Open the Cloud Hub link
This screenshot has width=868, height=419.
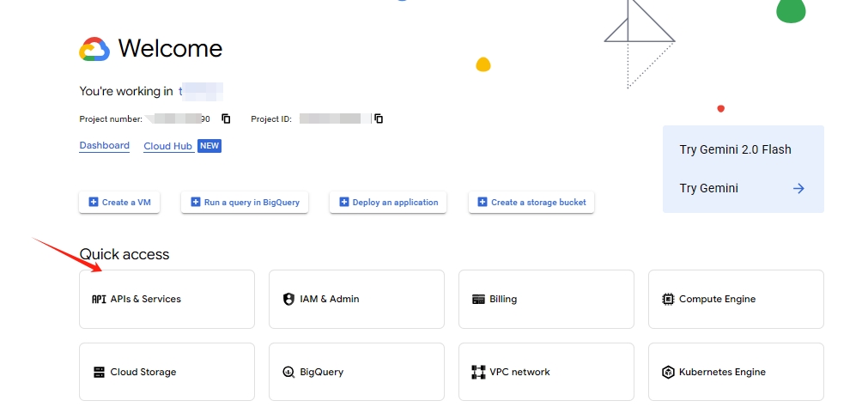click(167, 146)
